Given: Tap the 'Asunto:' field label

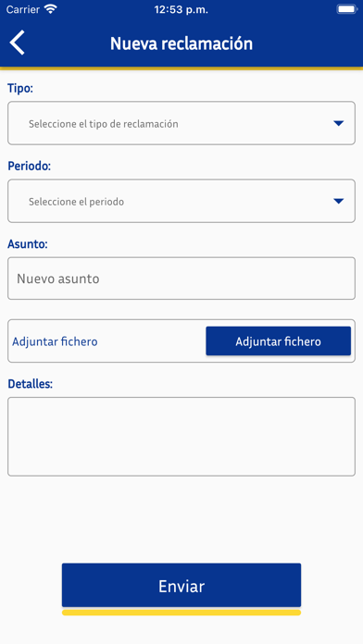Looking at the screenshot, I should pos(28,244).
